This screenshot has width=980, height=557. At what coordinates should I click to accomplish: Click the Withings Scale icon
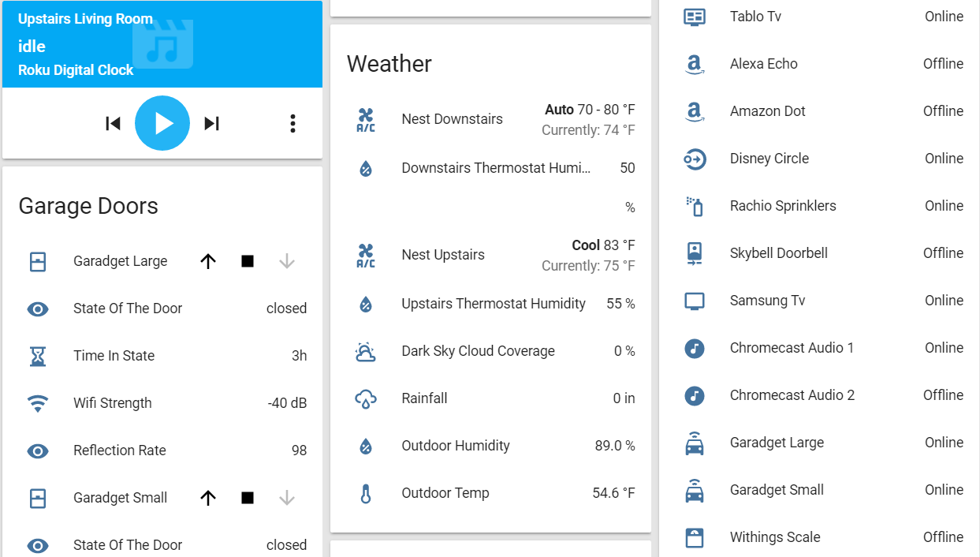click(695, 537)
